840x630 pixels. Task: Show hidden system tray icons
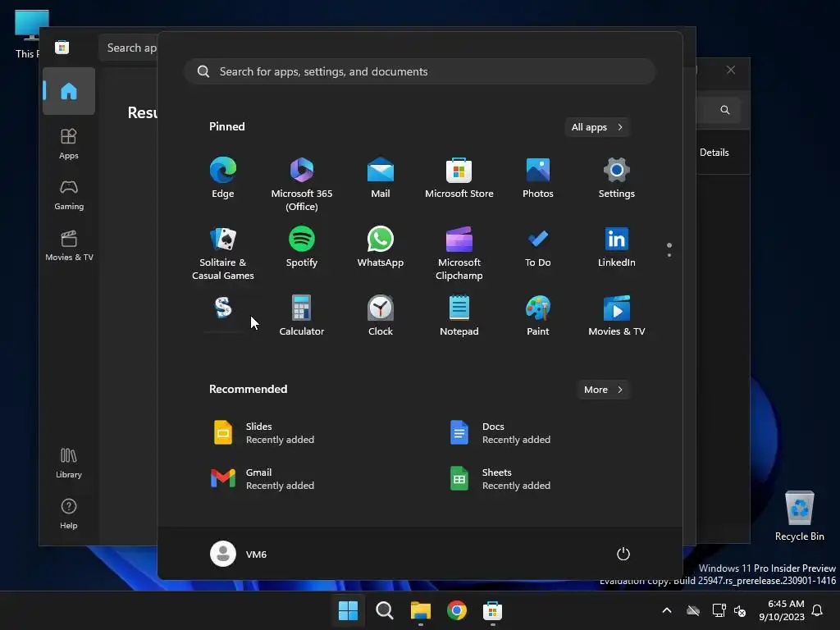(x=667, y=610)
